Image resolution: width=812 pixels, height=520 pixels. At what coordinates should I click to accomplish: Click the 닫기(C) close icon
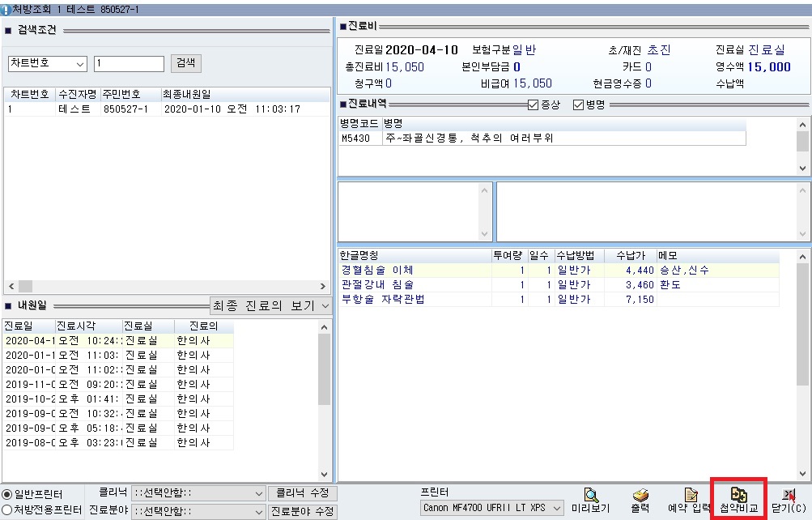(x=789, y=495)
